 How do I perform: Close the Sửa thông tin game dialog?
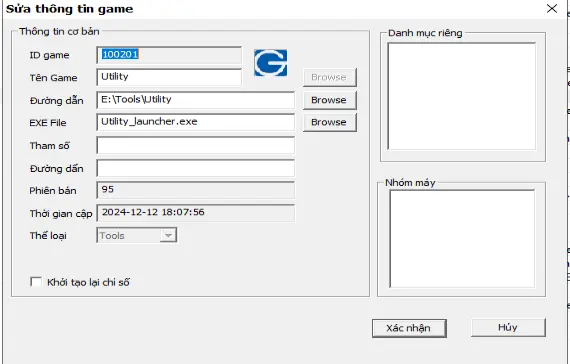[551, 8]
